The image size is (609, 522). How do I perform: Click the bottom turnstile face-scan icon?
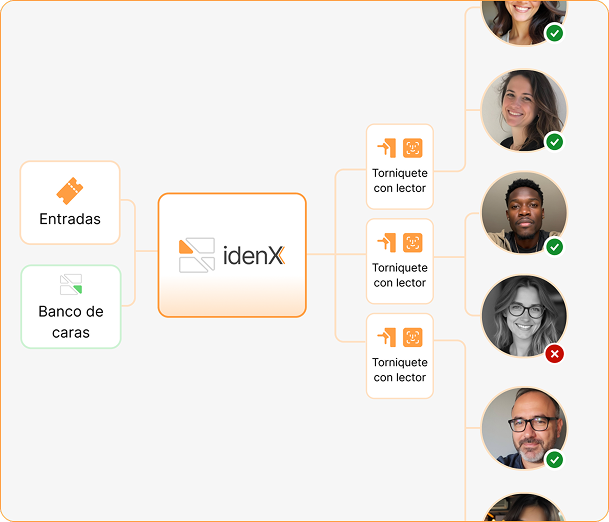(413, 337)
